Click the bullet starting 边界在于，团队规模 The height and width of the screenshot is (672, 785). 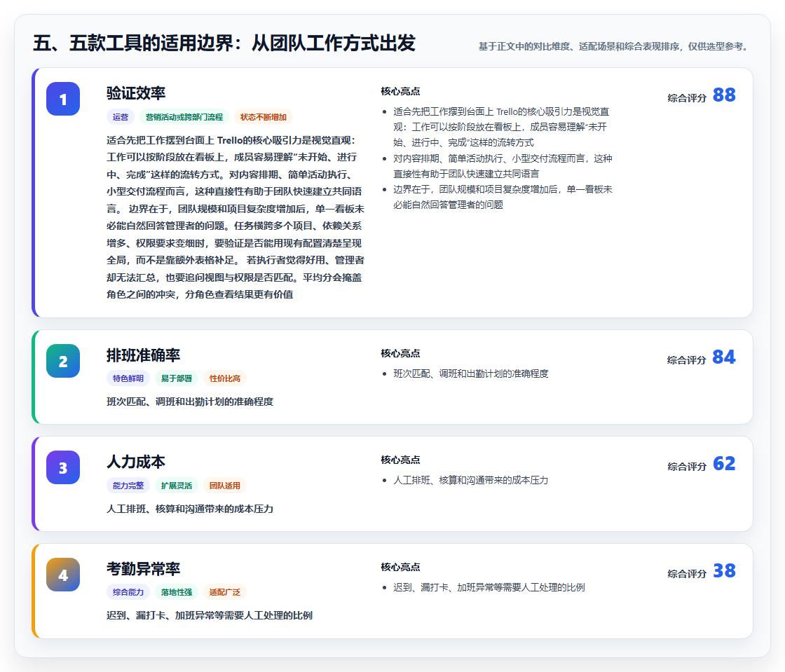tap(503, 197)
